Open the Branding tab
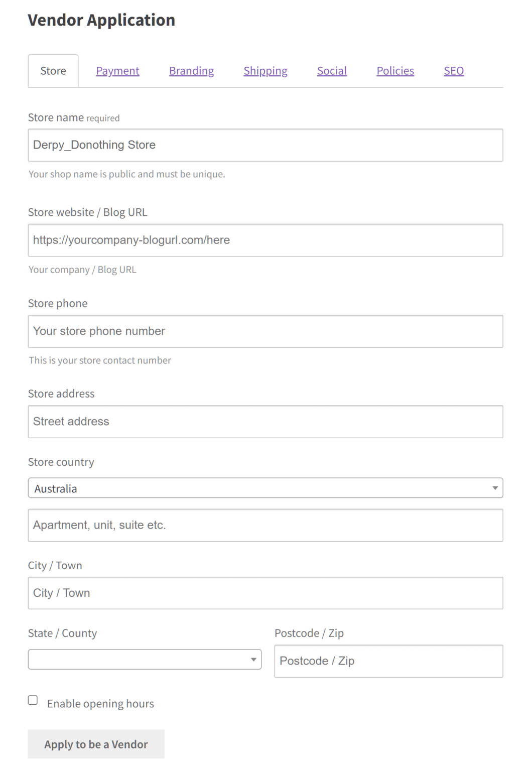532x771 pixels. click(191, 71)
